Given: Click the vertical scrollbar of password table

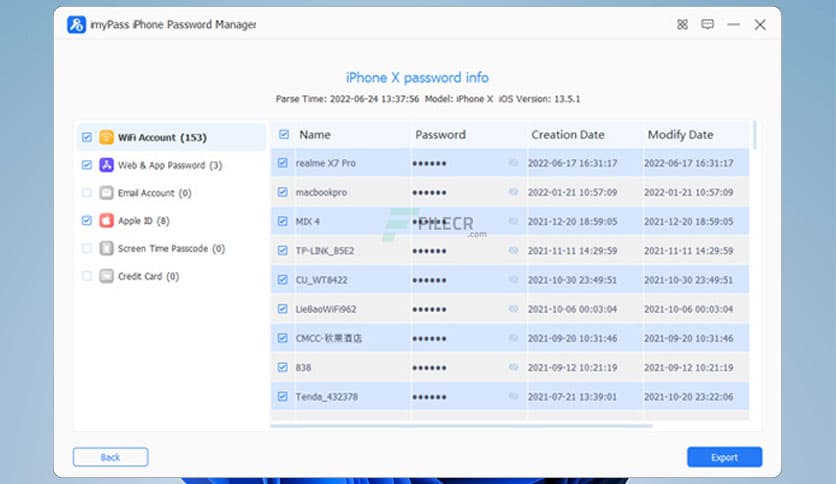Looking at the screenshot, I should pyautogui.click(x=754, y=135).
